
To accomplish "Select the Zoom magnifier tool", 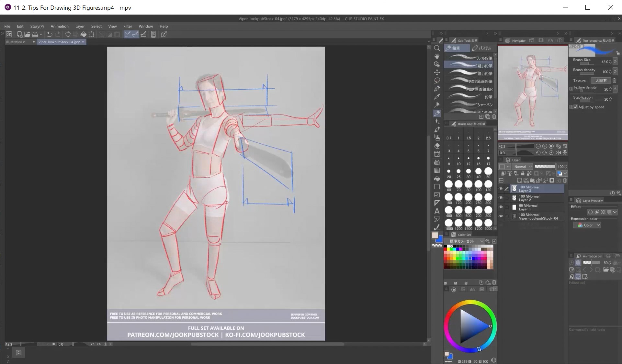I will [x=437, y=48].
